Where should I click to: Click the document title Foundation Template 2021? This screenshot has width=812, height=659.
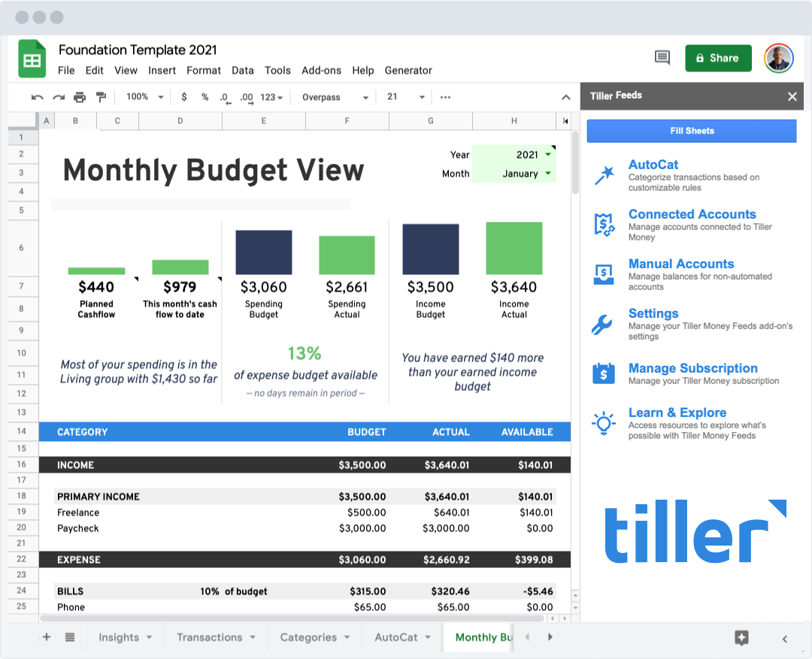click(x=138, y=50)
